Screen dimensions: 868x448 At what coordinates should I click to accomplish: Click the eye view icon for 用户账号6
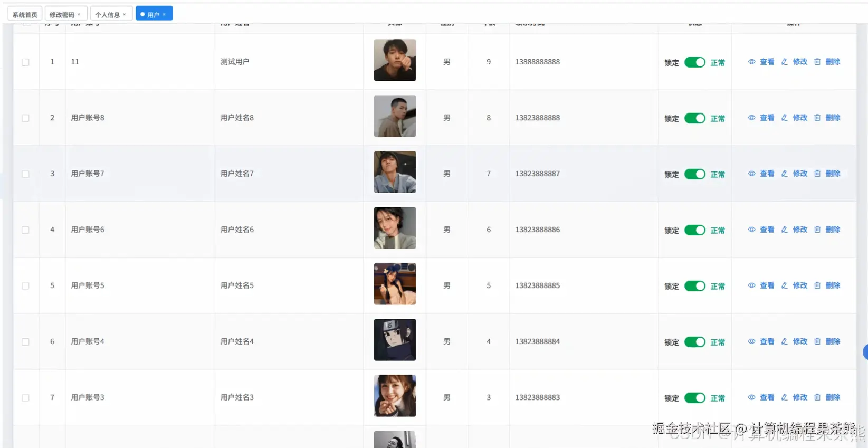tap(751, 230)
